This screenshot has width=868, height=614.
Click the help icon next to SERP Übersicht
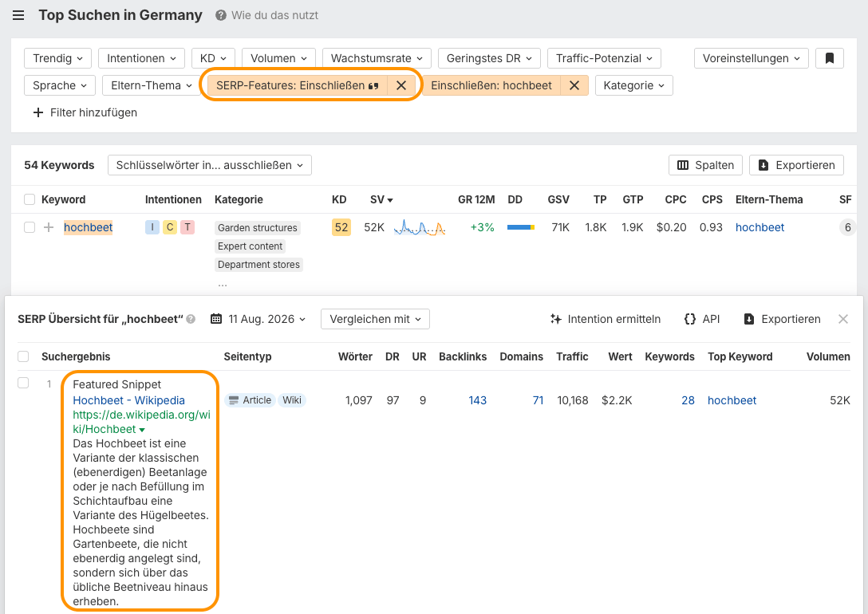(x=191, y=319)
